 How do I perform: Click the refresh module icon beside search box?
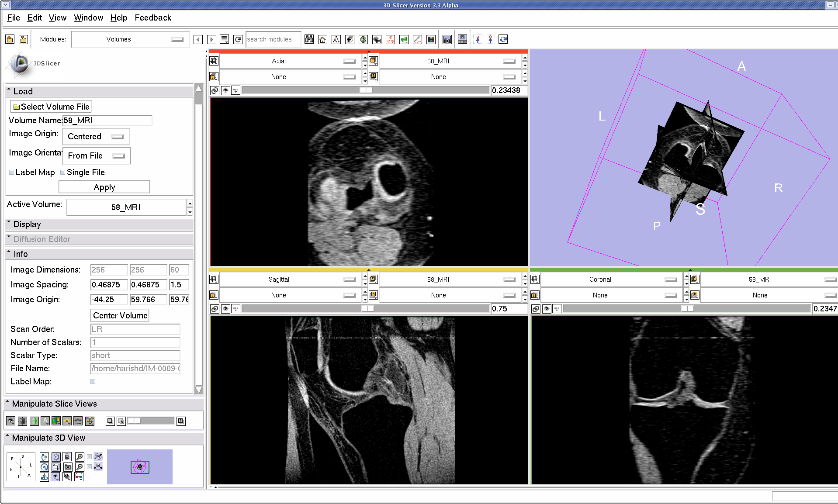click(238, 40)
